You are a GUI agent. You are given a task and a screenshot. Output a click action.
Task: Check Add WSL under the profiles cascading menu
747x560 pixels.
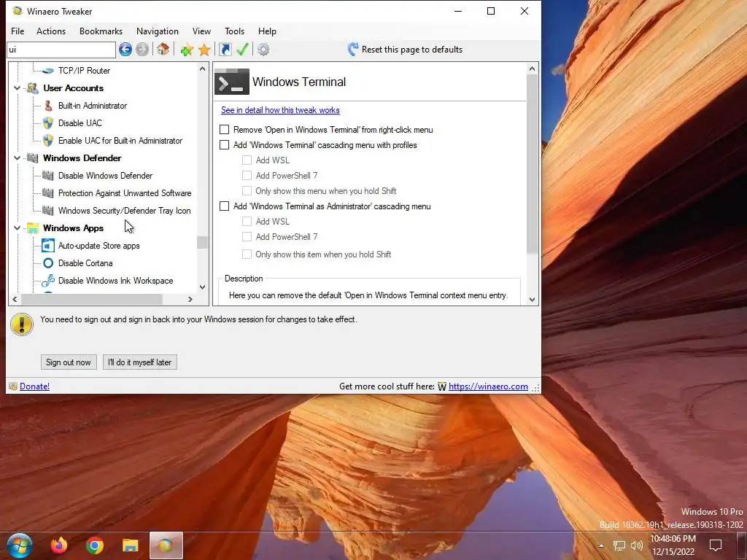(247, 160)
